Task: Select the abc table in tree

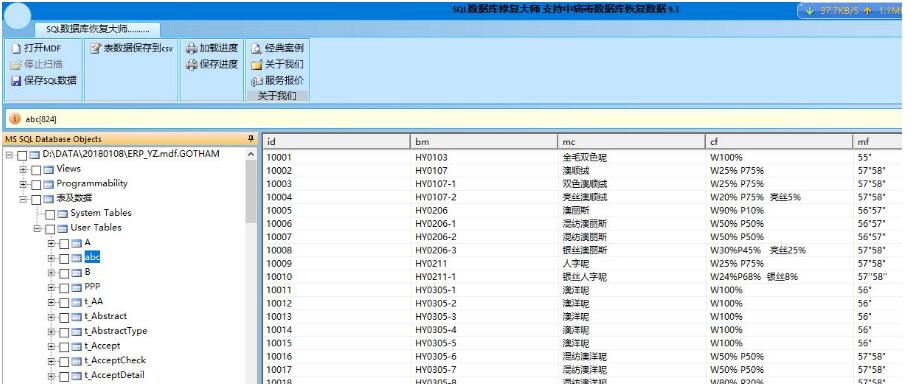Action: [92, 257]
